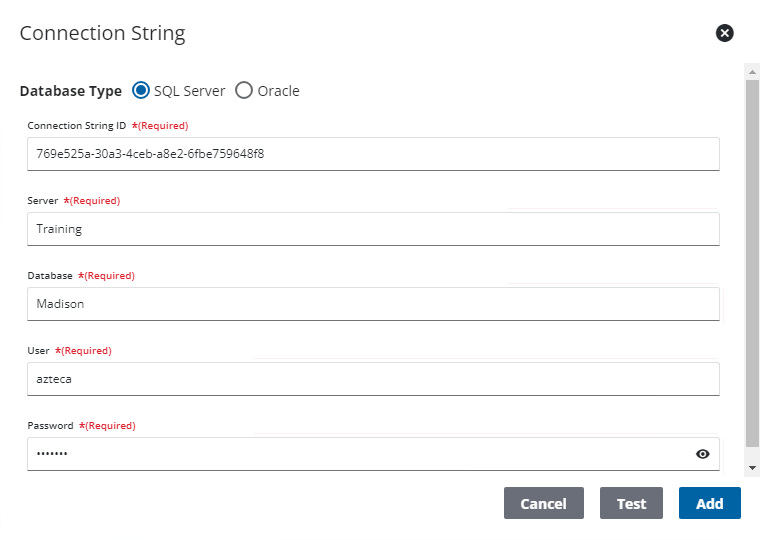Click the scrollbar up arrow

click(752, 72)
